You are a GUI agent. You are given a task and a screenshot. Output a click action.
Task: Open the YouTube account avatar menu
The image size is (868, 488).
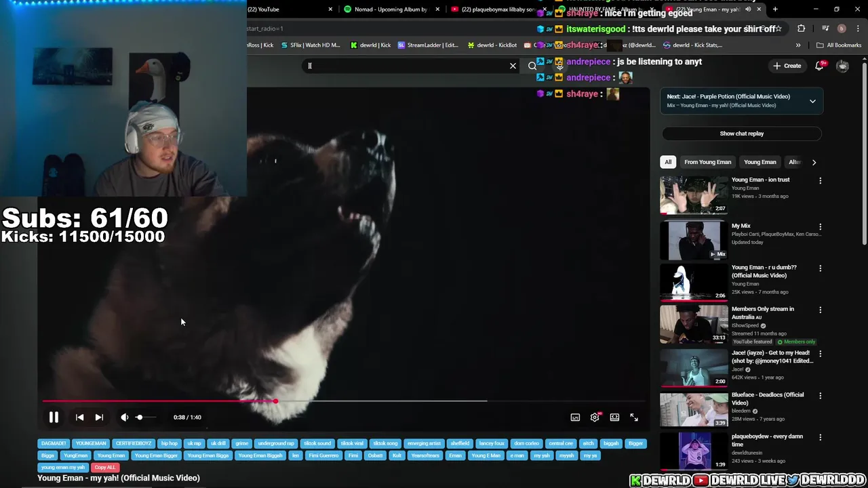pyautogui.click(x=842, y=66)
